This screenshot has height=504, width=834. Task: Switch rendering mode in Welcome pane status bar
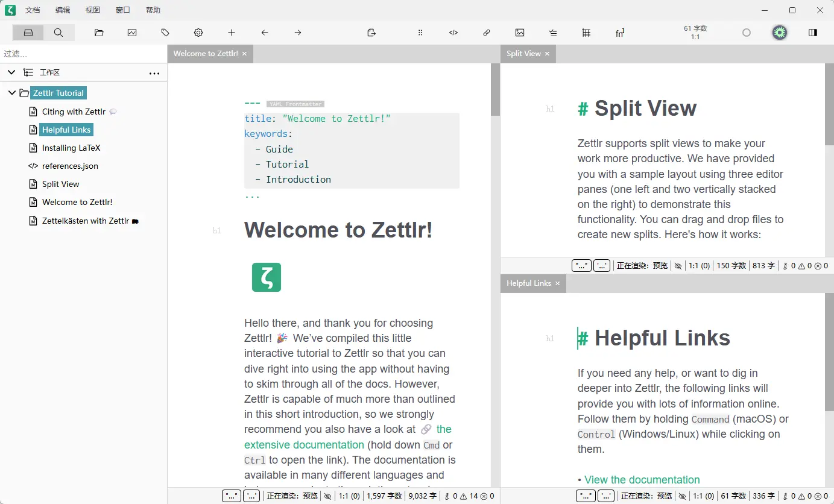tap(292, 496)
